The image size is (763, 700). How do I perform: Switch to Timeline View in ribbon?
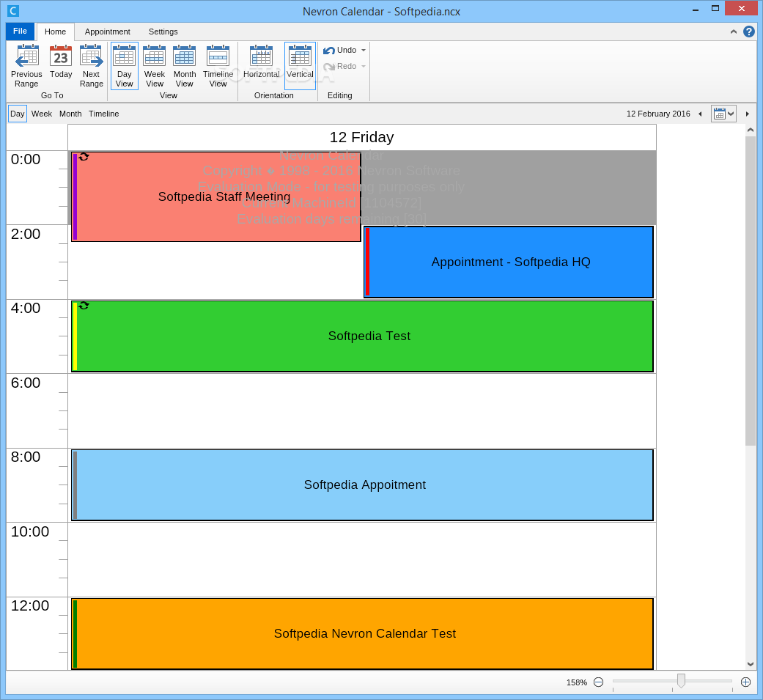pos(218,66)
